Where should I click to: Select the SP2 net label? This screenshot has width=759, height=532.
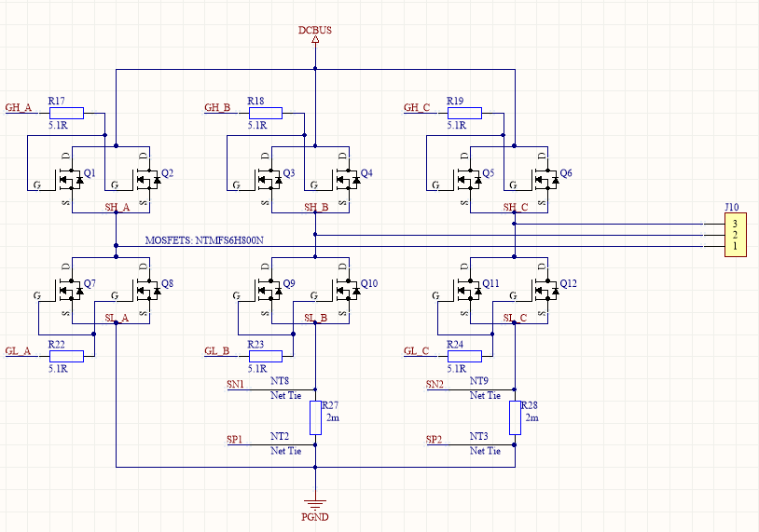click(435, 439)
